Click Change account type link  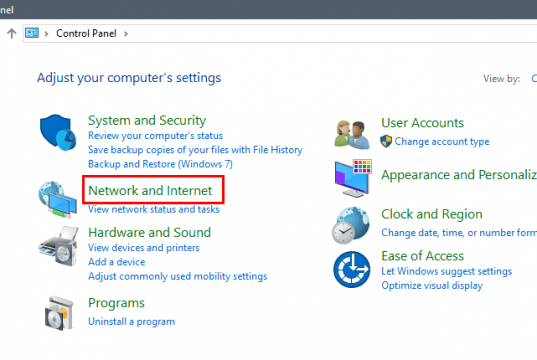pyautogui.click(x=442, y=141)
